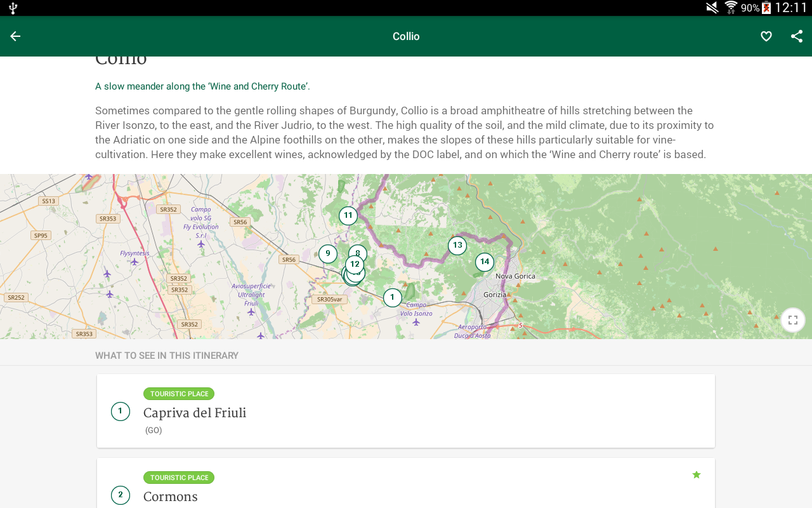Image resolution: width=812 pixels, height=508 pixels.
Task: Click the Aviosuperficie Ultralight Friuli label
Action: (251, 295)
